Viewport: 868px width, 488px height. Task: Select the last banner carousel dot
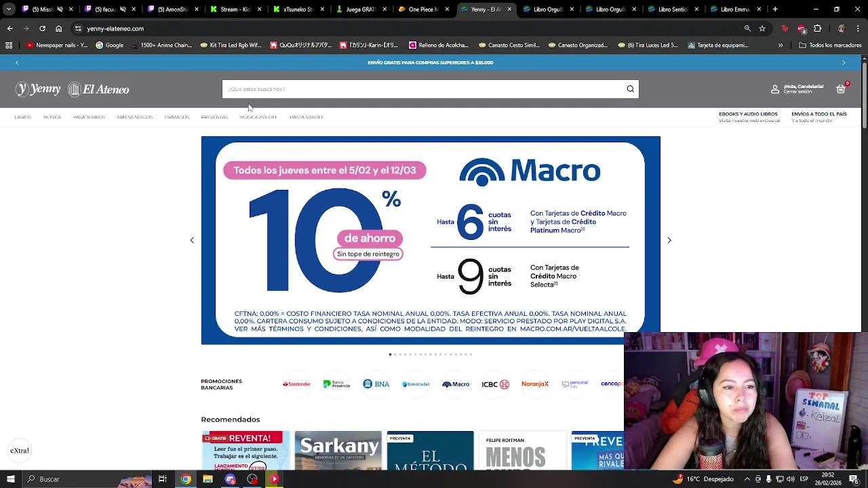pyautogui.click(x=471, y=354)
